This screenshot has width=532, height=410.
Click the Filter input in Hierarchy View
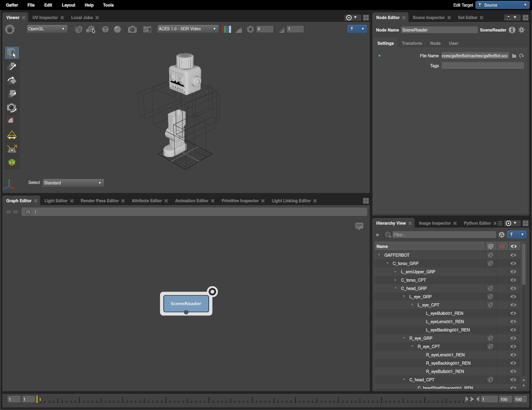[444, 235]
